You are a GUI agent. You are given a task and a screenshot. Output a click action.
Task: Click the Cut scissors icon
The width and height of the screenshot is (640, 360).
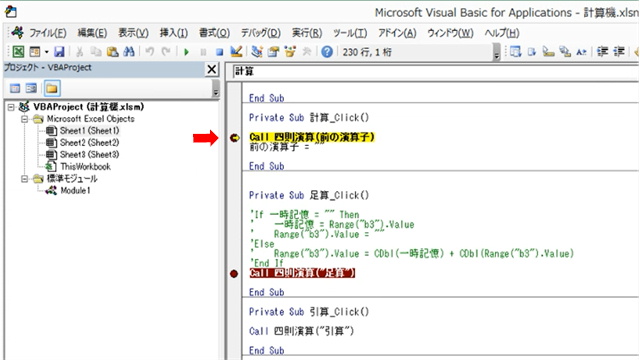(79, 52)
